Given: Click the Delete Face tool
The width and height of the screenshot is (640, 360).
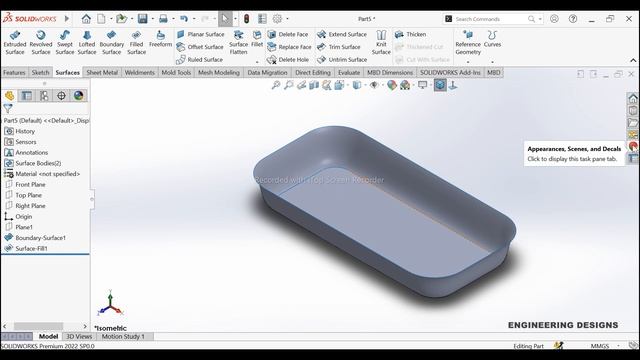Looking at the screenshot, I should [288, 34].
